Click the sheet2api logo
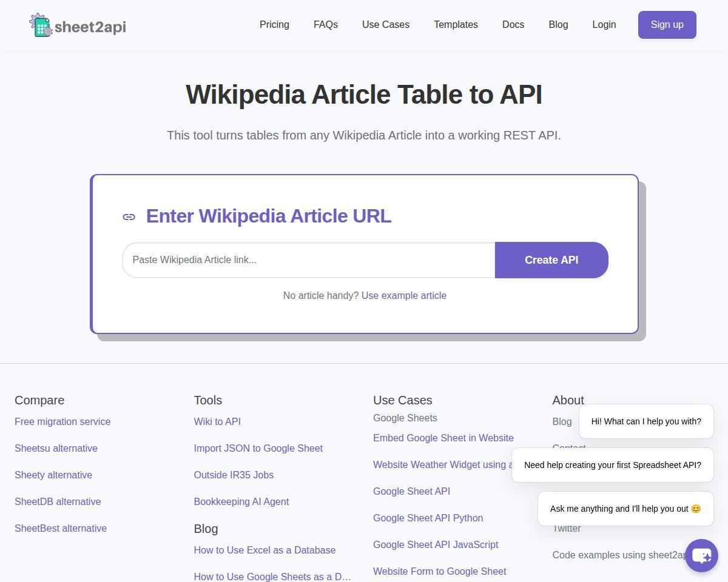 tap(78, 25)
